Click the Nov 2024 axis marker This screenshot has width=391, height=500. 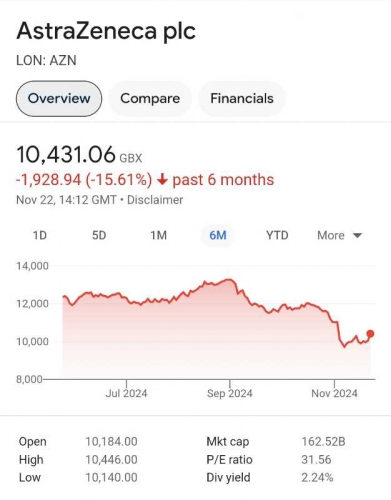click(334, 393)
